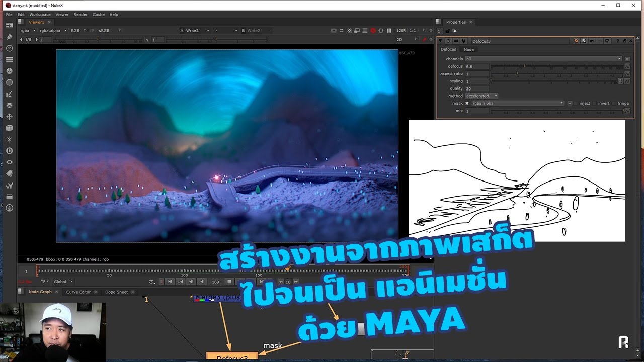The image size is (644, 362).
Task: Click the current frame 169 field
Action: (216, 282)
